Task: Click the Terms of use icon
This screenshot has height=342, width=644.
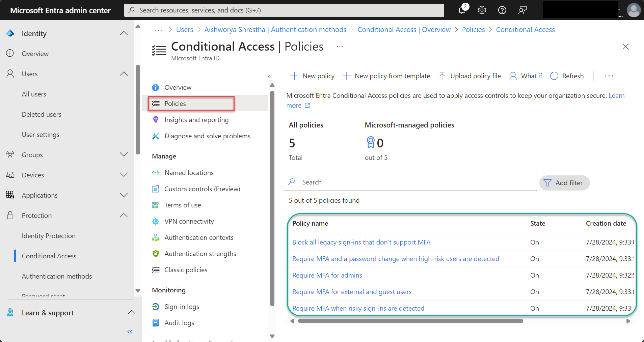Action: pos(156,205)
